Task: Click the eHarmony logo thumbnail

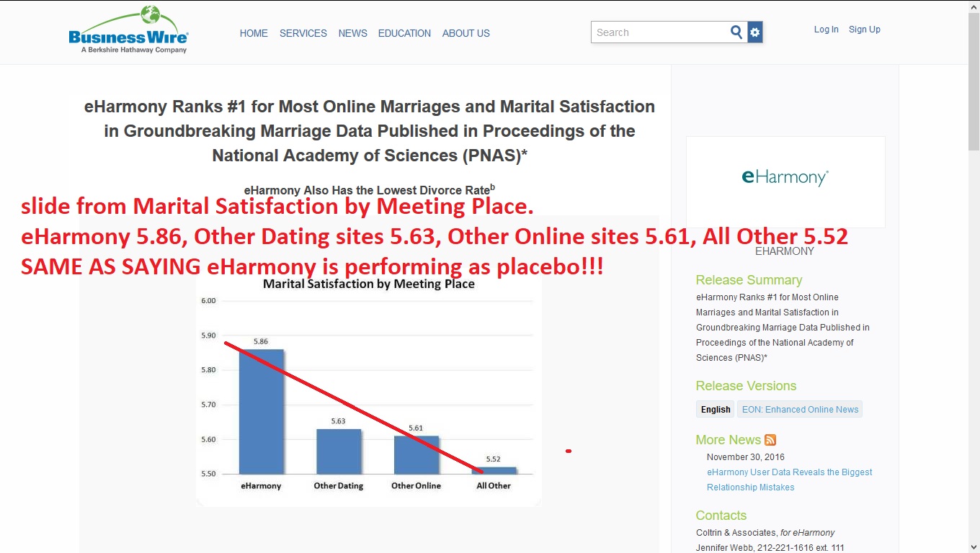Action: pyautogui.click(x=785, y=182)
